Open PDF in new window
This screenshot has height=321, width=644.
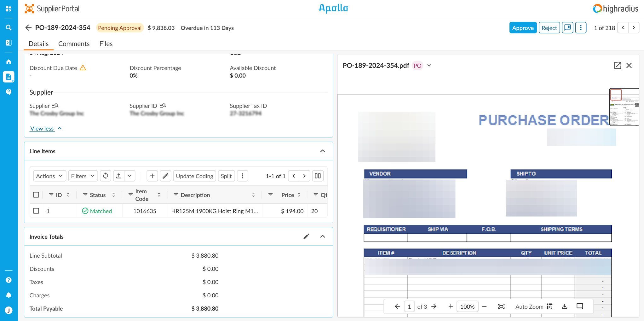click(618, 66)
